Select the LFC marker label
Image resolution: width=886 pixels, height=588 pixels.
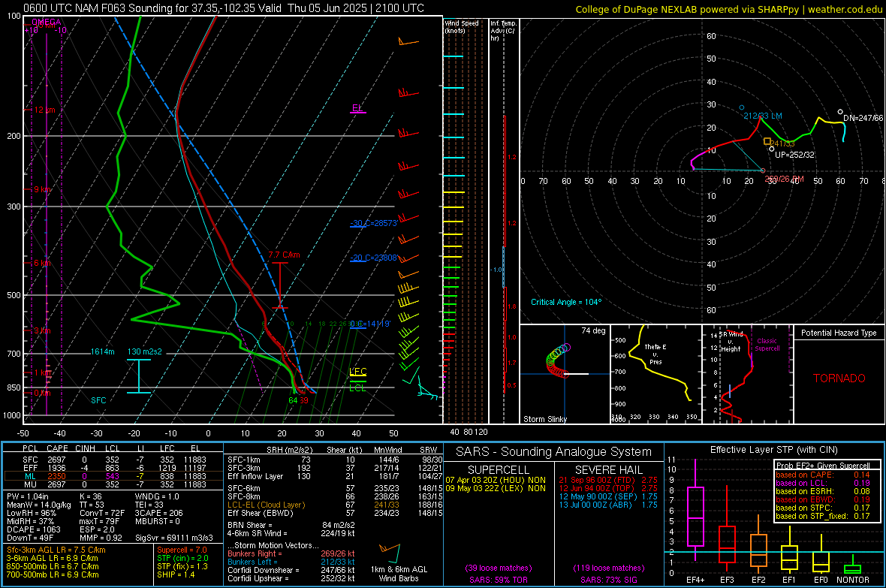pos(357,372)
